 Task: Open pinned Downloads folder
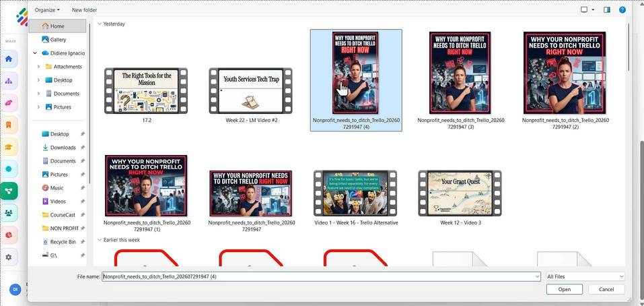pyautogui.click(x=63, y=148)
